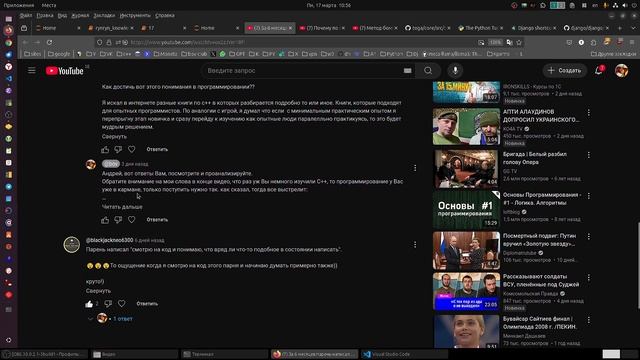
Task: Open the Firefox 'Инструменты' menu
Action: point(135,16)
